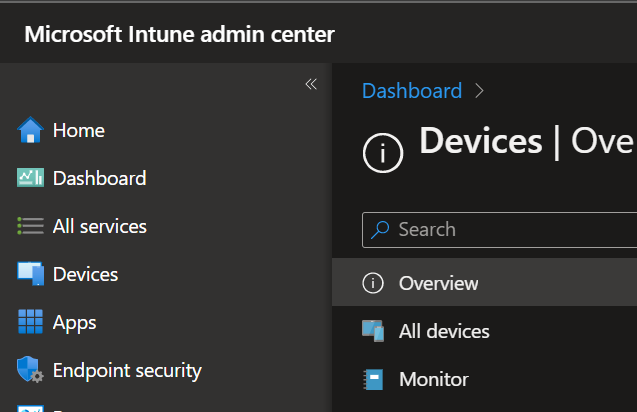Focus the Search field in Devices menu
Viewport: 637px width, 412px height.
(x=510, y=229)
